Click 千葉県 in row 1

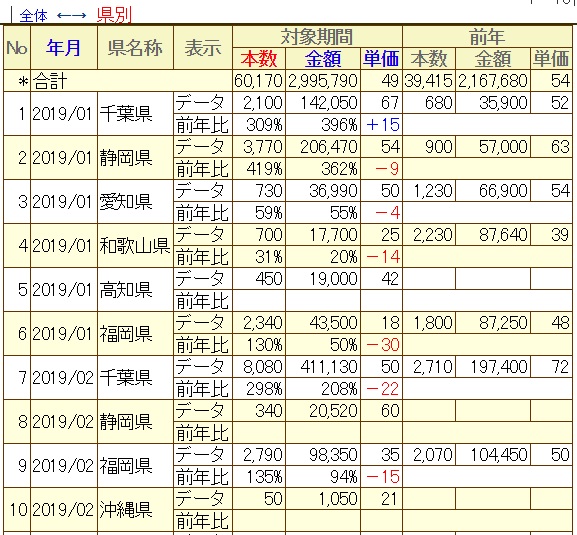point(126,113)
